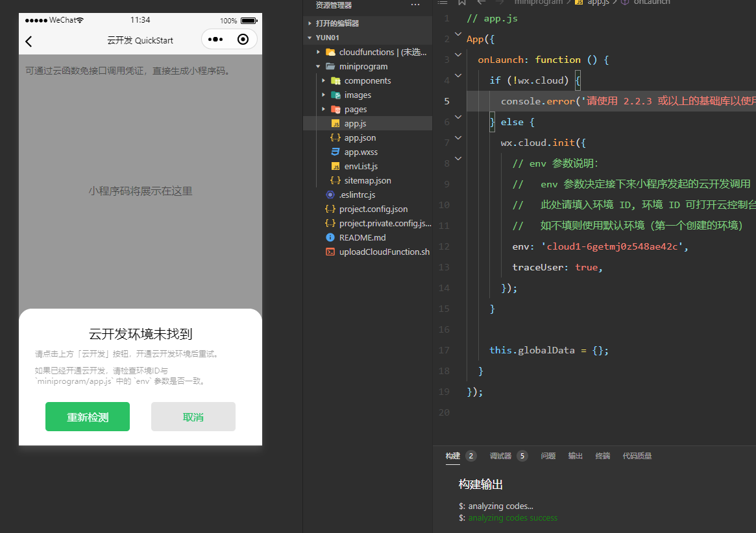This screenshot has width=756, height=533.
Task: Click the editor navigate back arrow
Action: tap(481, 3)
